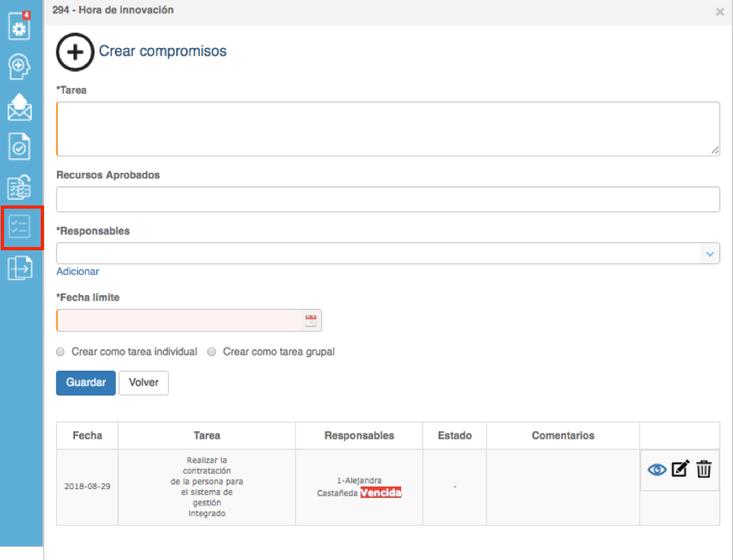Expand the Responsables dropdown arrow

click(709, 254)
